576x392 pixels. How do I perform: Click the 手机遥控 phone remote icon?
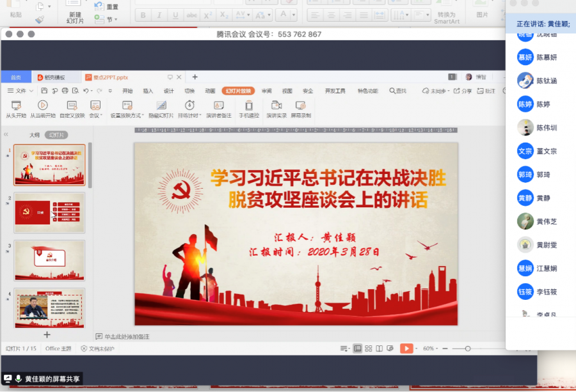(x=249, y=106)
